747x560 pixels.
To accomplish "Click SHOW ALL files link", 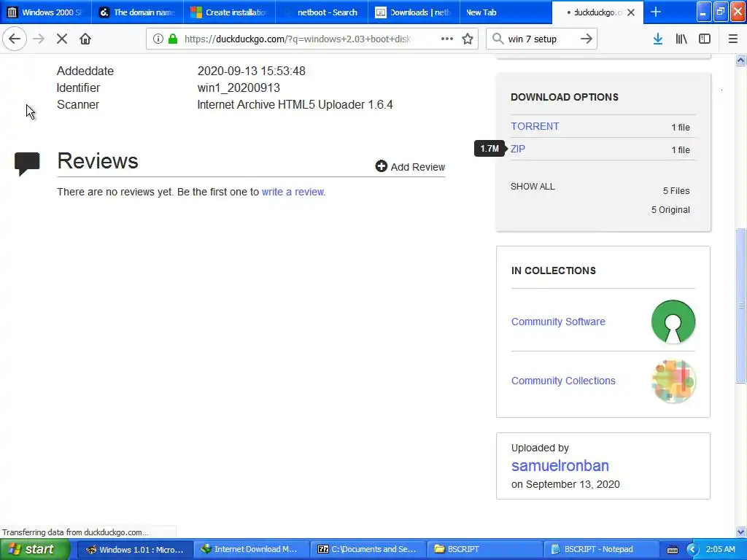I will [533, 186].
